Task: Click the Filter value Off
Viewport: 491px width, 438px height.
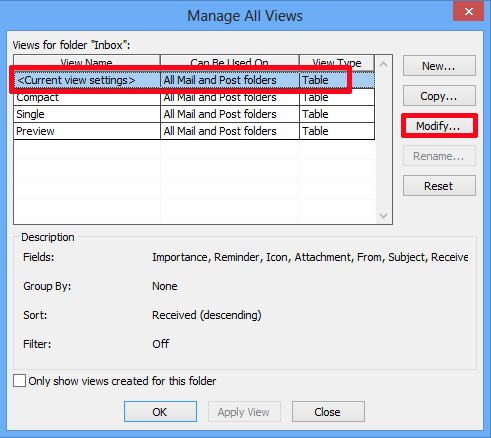Action: [161, 344]
